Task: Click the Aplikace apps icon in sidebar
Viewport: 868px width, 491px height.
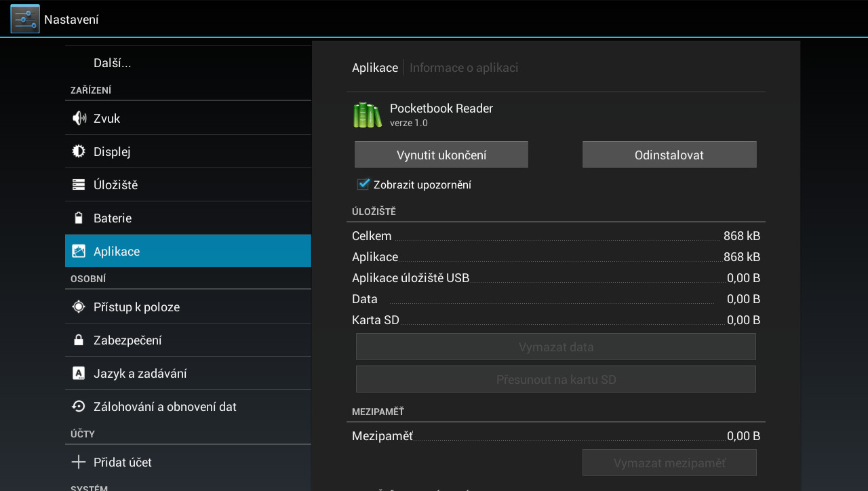Action: pos(79,251)
